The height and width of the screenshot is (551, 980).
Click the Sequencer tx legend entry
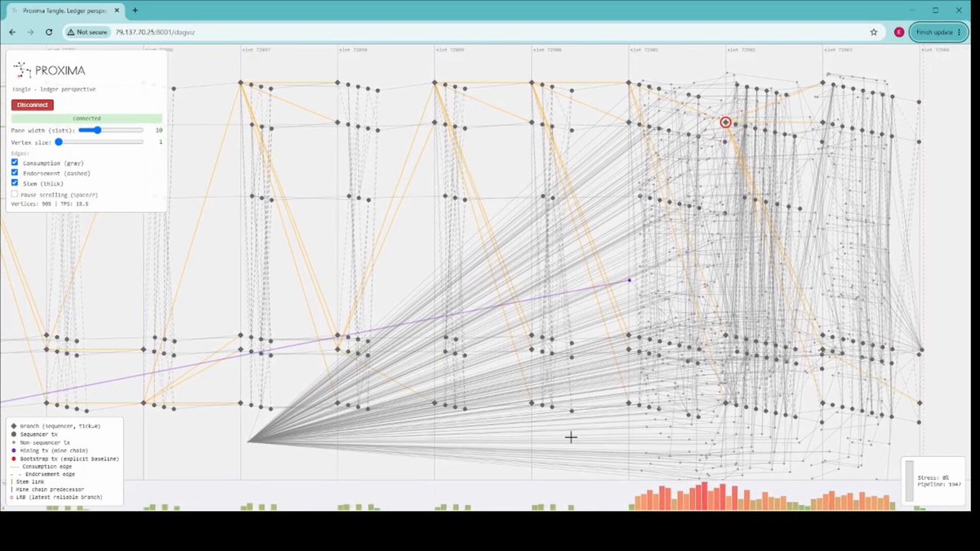click(x=33, y=435)
